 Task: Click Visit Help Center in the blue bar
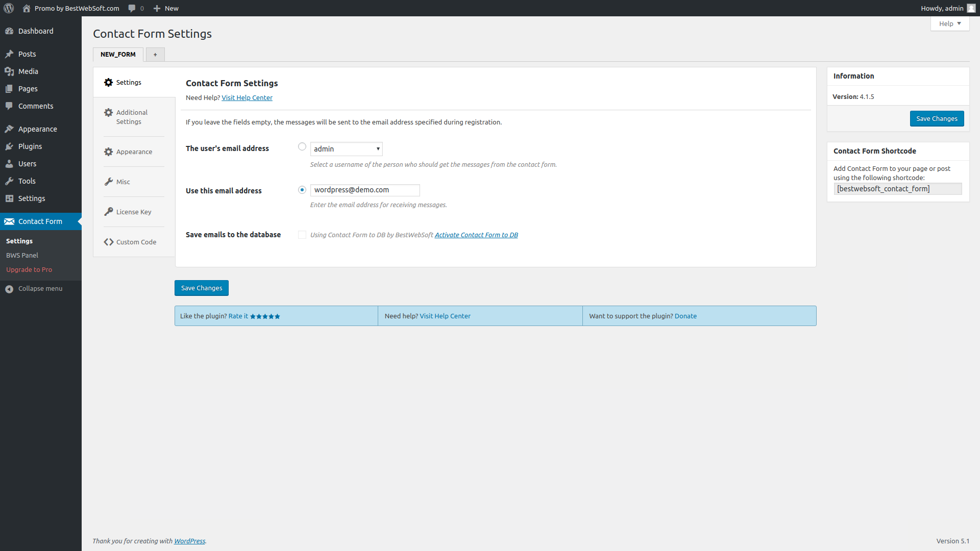(x=445, y=316)
